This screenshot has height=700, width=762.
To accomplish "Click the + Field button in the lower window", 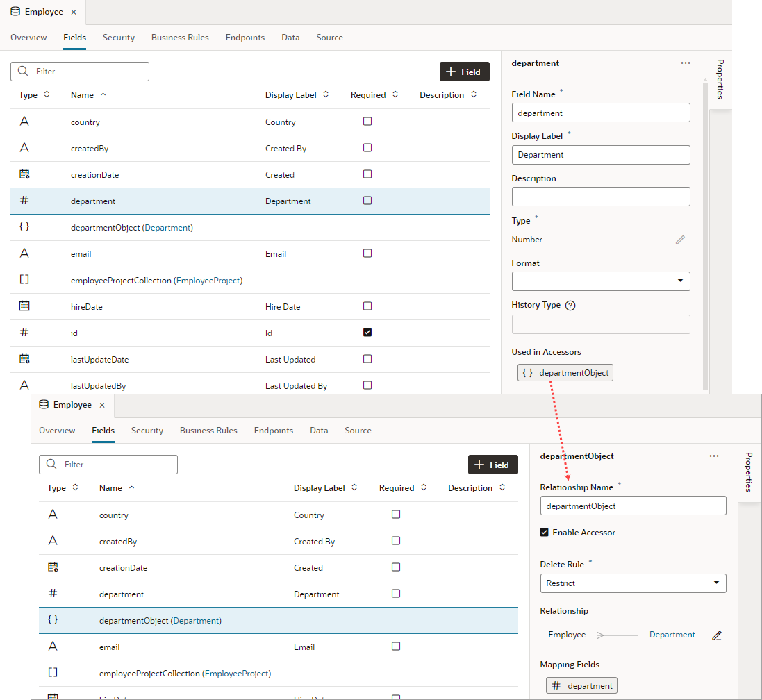I will [492, 465].
